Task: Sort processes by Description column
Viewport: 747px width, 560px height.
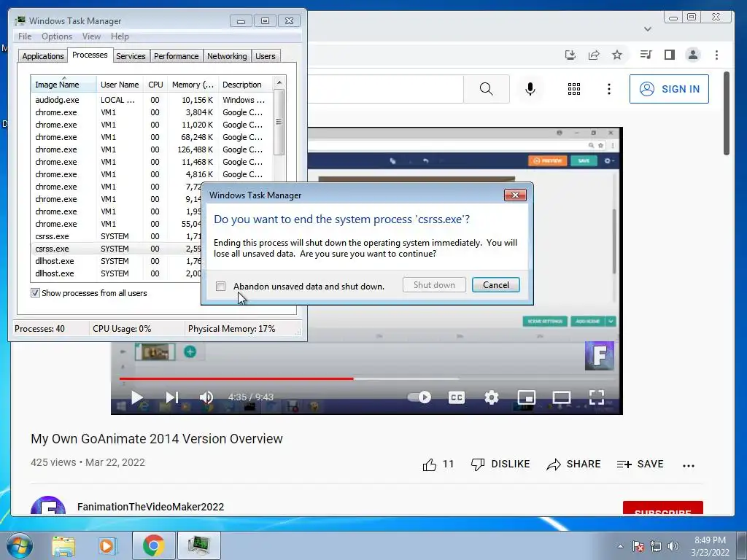Action: tap(246, 85)
